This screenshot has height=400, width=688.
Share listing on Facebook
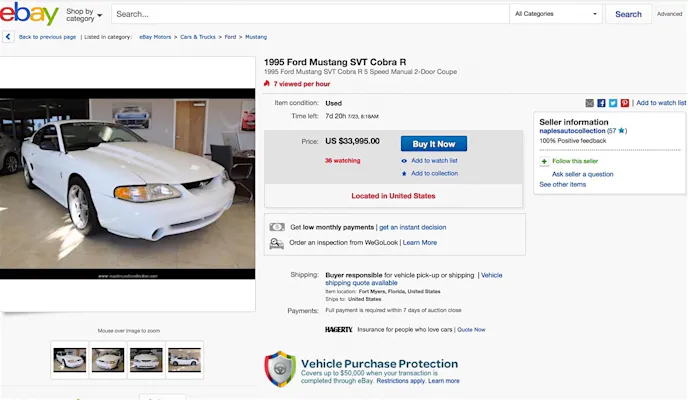(x=601, y=103)
